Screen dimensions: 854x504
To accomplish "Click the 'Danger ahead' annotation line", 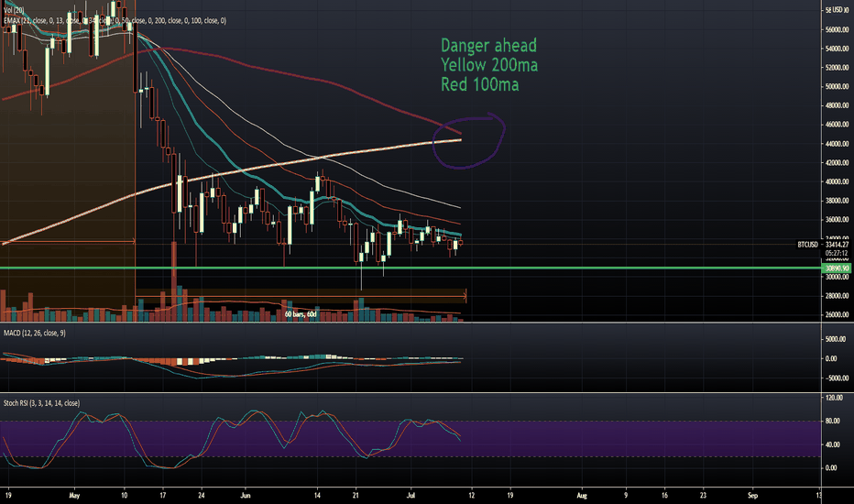I will click(x=488, y=45).
